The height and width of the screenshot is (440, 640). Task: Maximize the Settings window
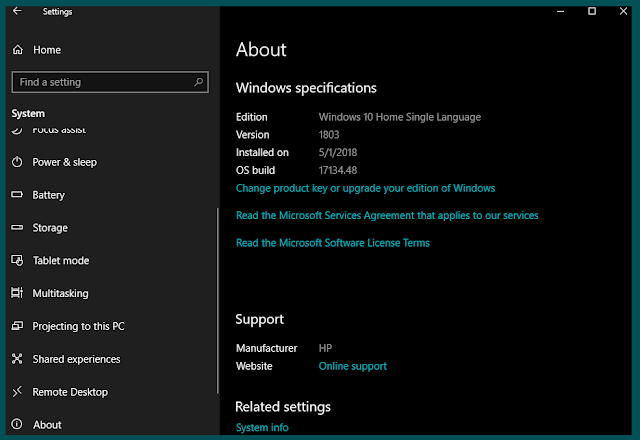pos(592,11)
